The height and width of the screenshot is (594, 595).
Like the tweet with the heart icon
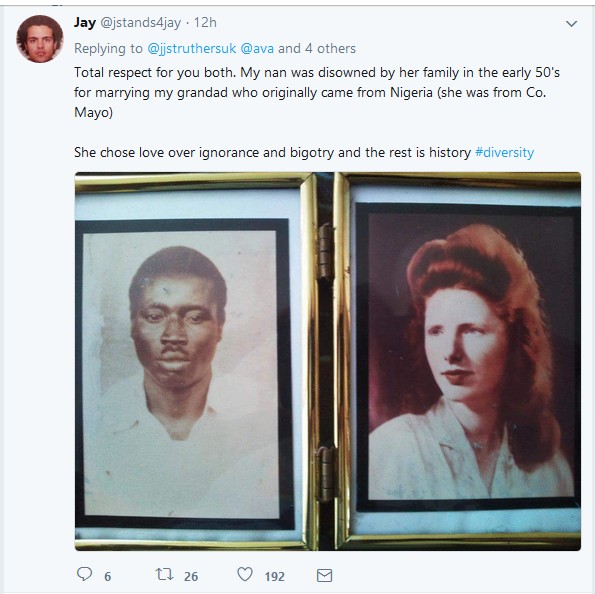pyautogui.click(x=245, y=574)
